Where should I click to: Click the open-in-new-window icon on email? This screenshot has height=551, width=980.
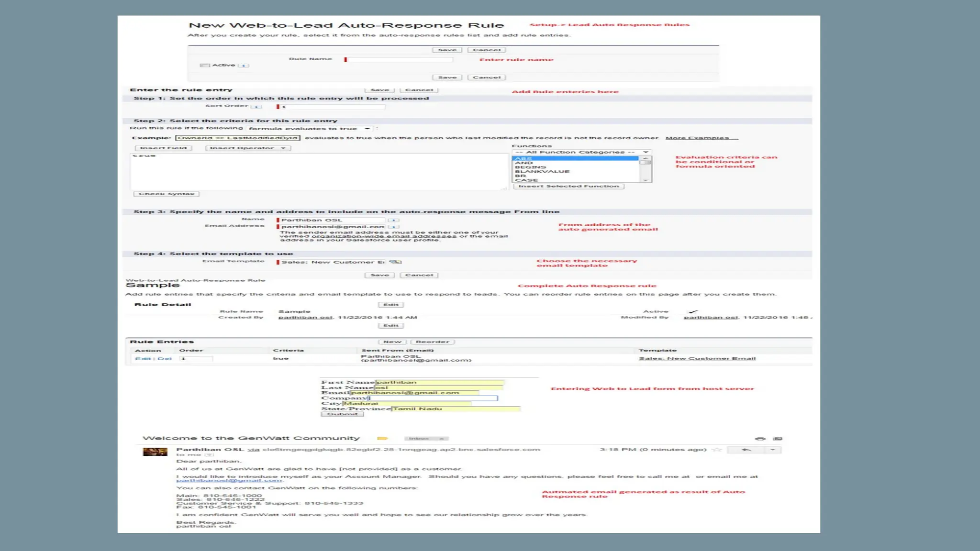778,439
